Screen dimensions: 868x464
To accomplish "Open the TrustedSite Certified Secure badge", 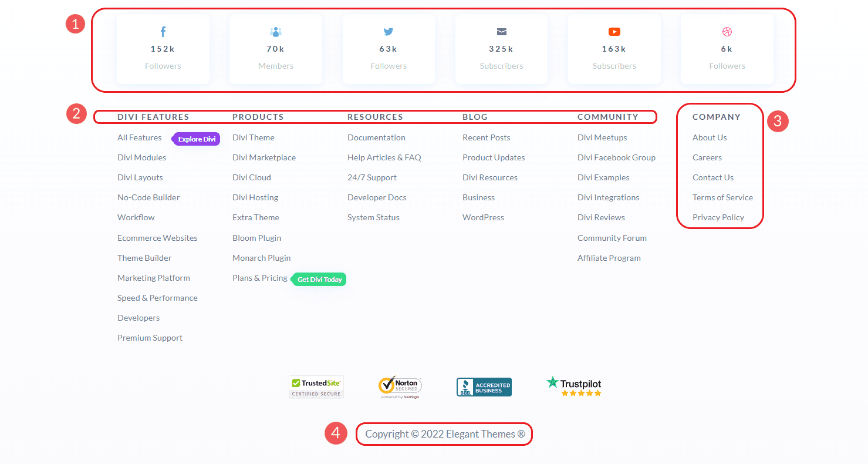I will (x=316, y=386).
